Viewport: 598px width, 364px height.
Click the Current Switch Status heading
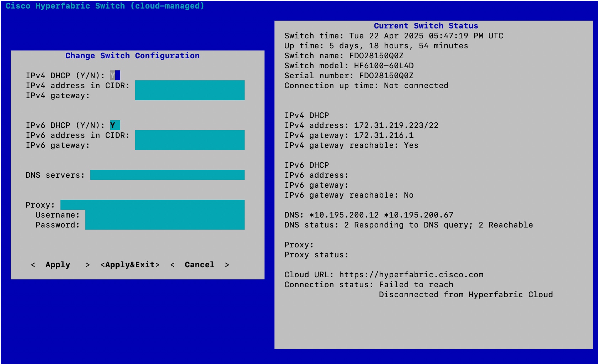[426, 26]
